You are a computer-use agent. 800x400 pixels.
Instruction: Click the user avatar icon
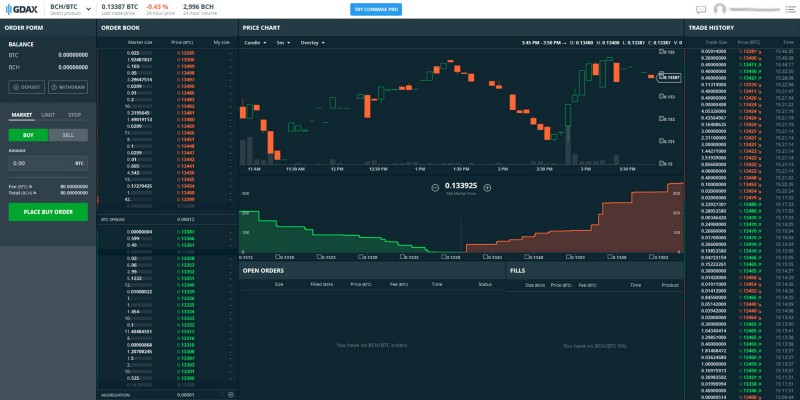coord(719,9)
